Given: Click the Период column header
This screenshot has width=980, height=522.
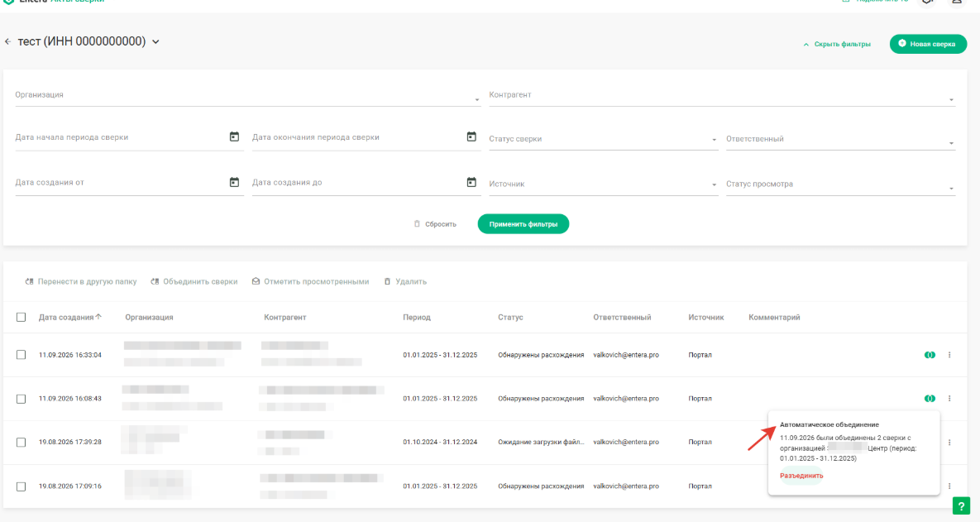Looking at the screenshot, I should [417, 317].
